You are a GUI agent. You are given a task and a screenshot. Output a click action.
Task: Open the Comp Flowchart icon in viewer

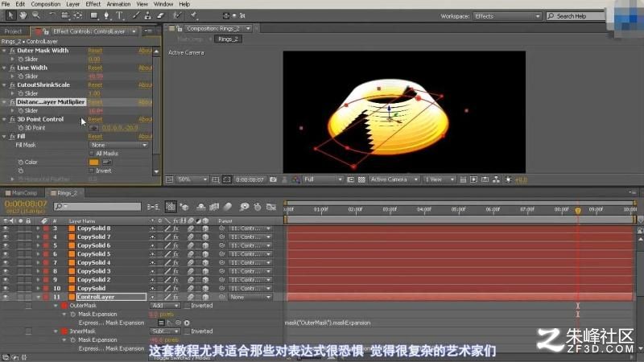coord(496,179)
